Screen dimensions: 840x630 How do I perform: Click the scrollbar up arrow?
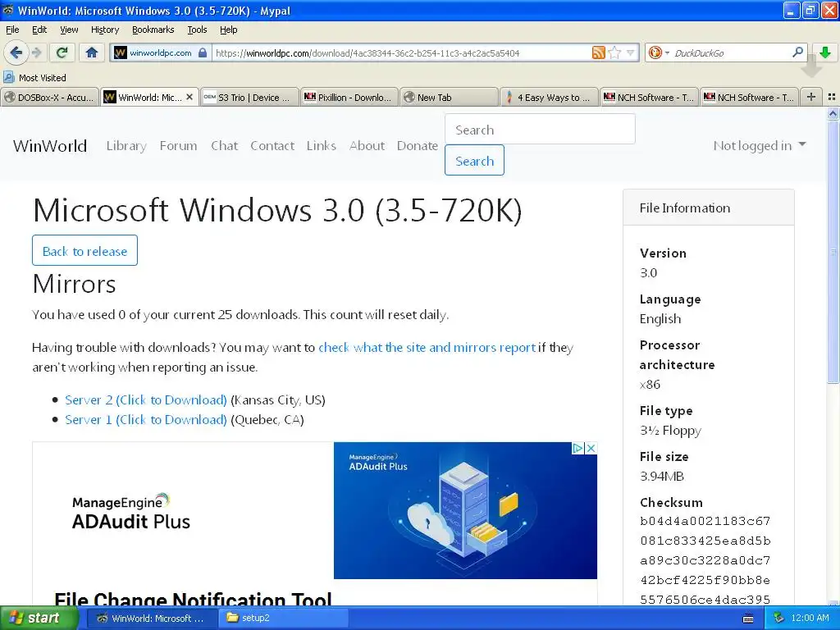coord(833,113)
